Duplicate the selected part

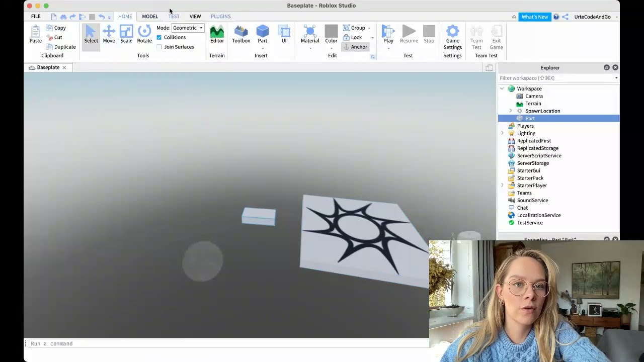pyautogui.click(x=61, y=47)
